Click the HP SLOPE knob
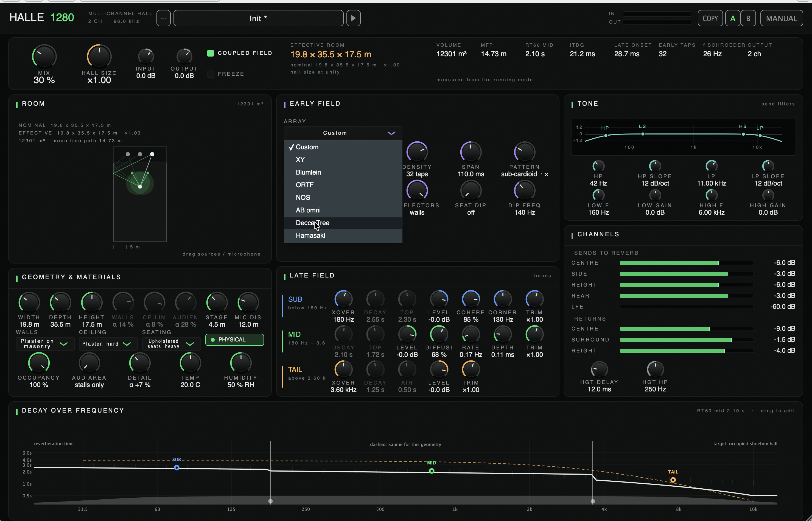 point(655,166)
